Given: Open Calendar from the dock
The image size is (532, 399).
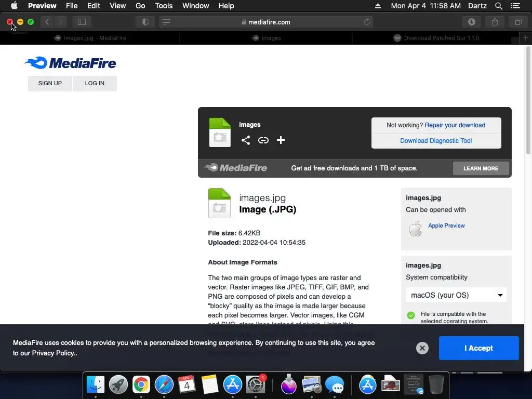Looking at the screenshot, I should 187,385.
